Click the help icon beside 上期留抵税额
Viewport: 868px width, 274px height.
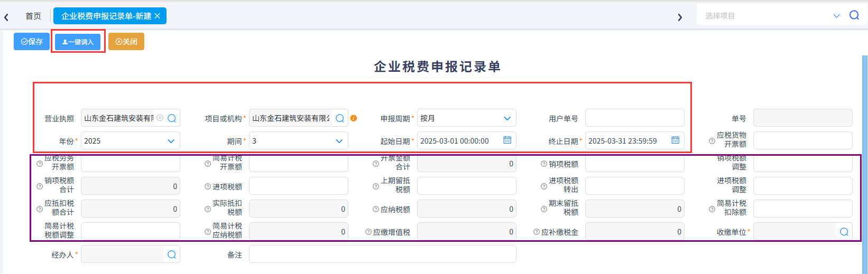pyautogui.click(x=376, y=186)
